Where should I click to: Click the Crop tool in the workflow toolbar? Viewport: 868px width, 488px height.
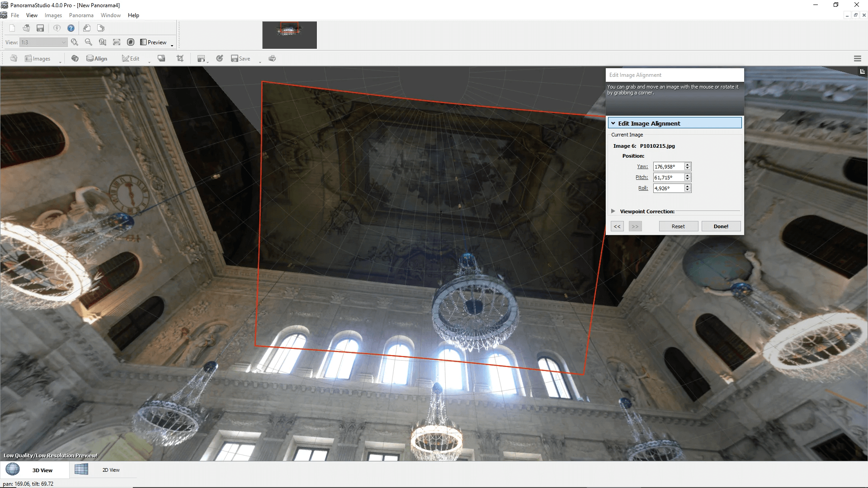coord(180,58)
